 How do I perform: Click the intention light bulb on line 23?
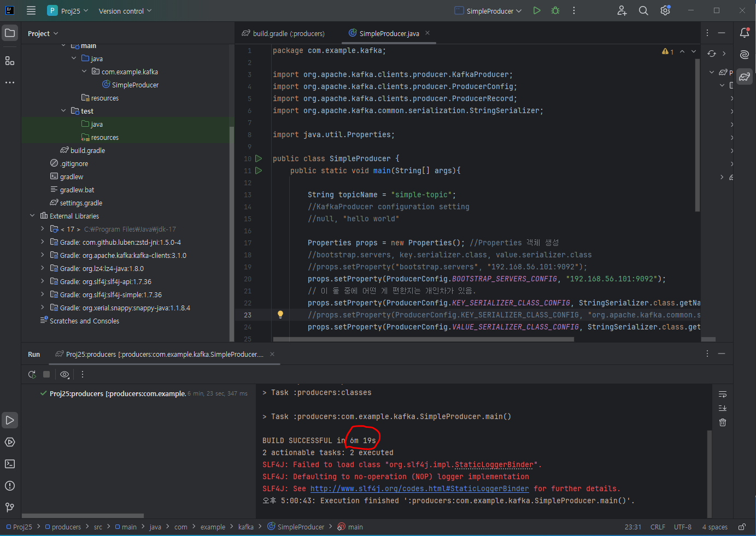280,315
